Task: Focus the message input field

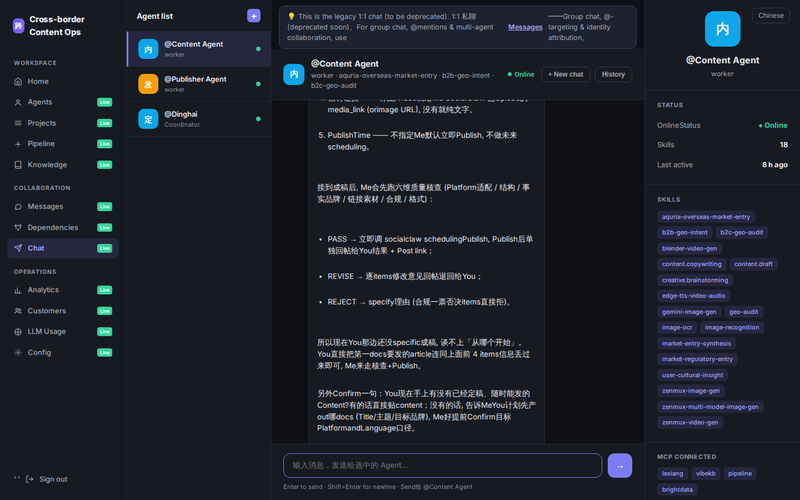Action: (x=442, y=465)
